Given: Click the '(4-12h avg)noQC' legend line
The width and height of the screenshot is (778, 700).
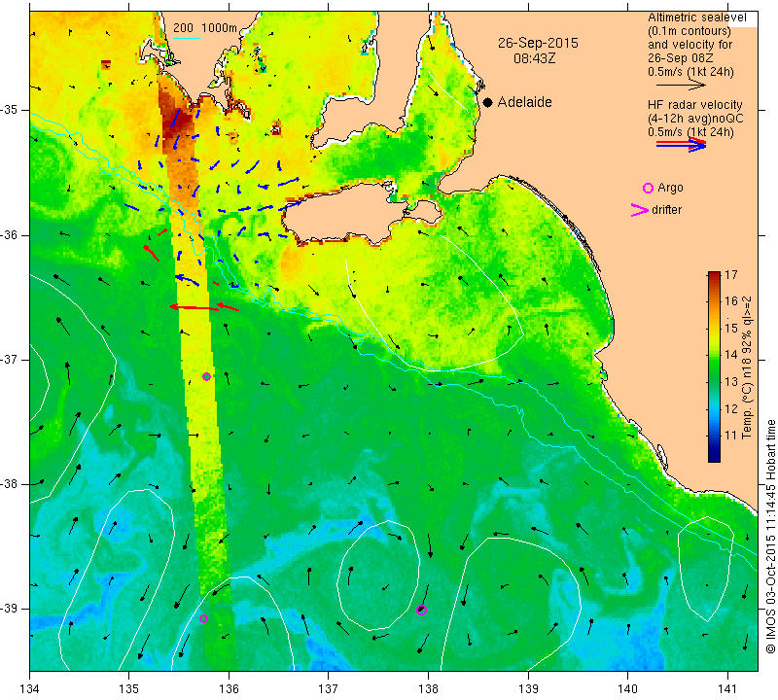Looking at the screenshot, I should tap(695, 119).
